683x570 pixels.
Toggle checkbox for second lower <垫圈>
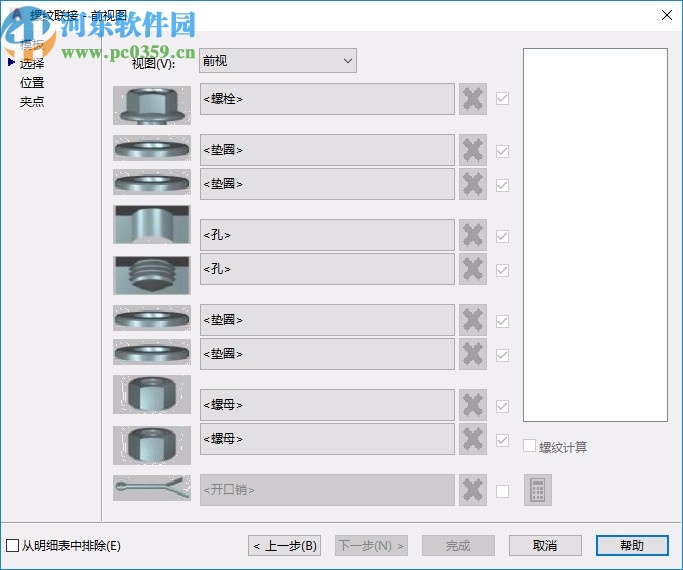coord(502,355)
